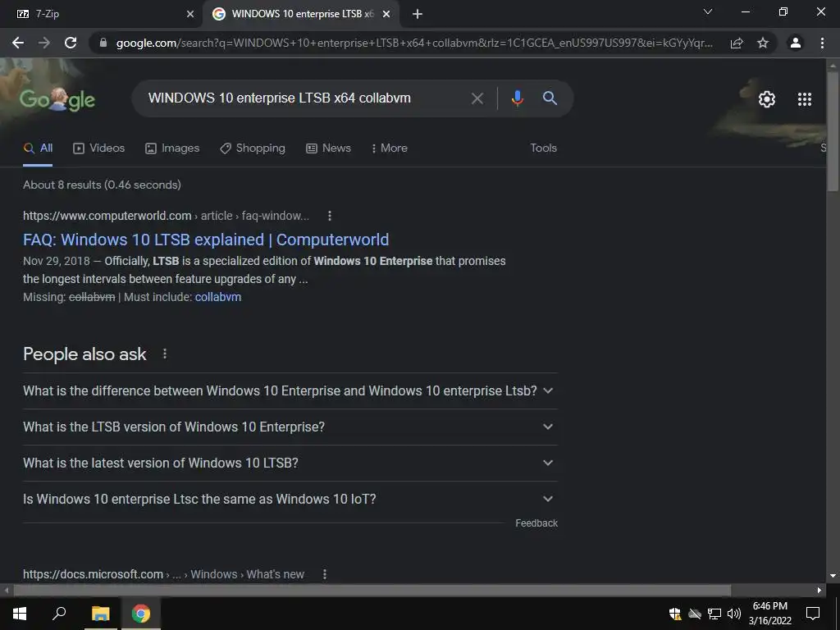
Task: Click the address bar URL
Action: (414, 43)
